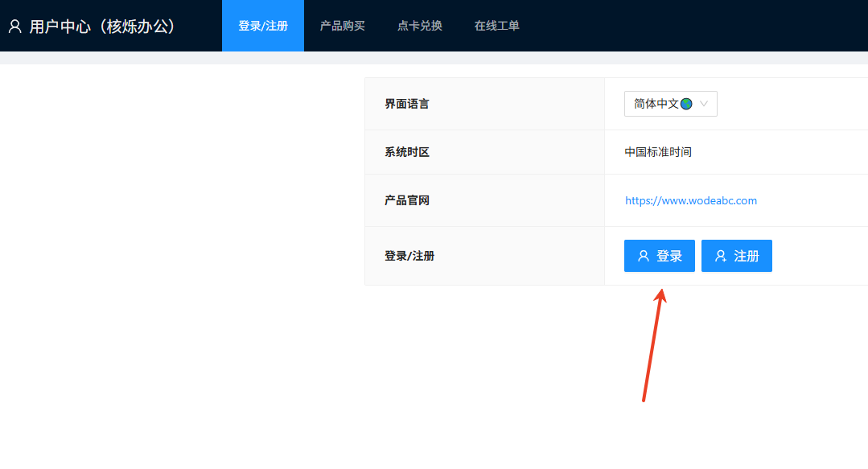Click the 用户中心（核烁办公）header title
This screenshot has height=469, width=868.
coord(102,26)
